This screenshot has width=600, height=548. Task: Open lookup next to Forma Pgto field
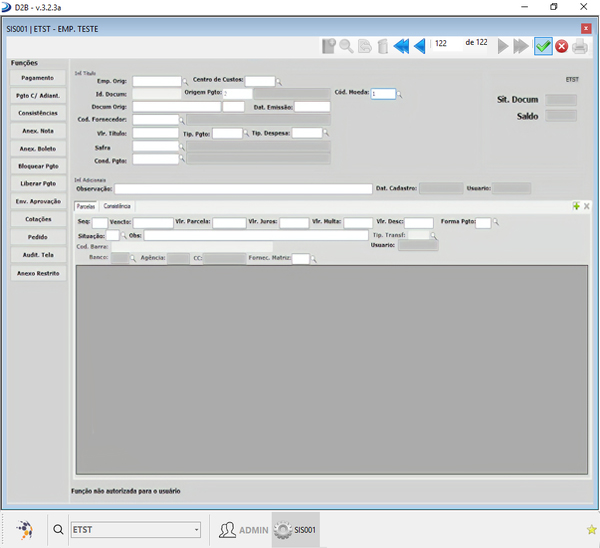pyautogui.click(x=496, y=221)
